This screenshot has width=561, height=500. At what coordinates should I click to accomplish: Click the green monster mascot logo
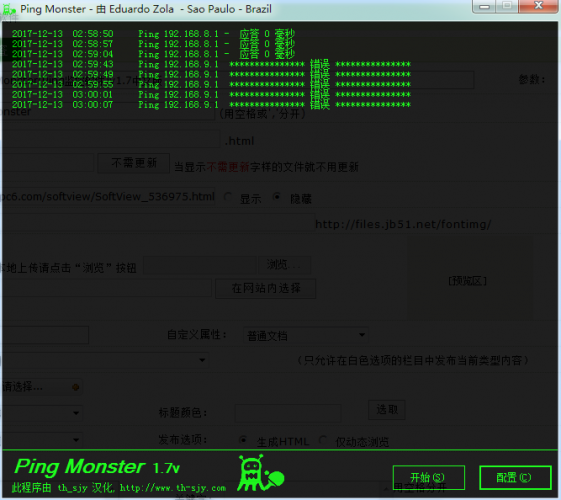260,473
